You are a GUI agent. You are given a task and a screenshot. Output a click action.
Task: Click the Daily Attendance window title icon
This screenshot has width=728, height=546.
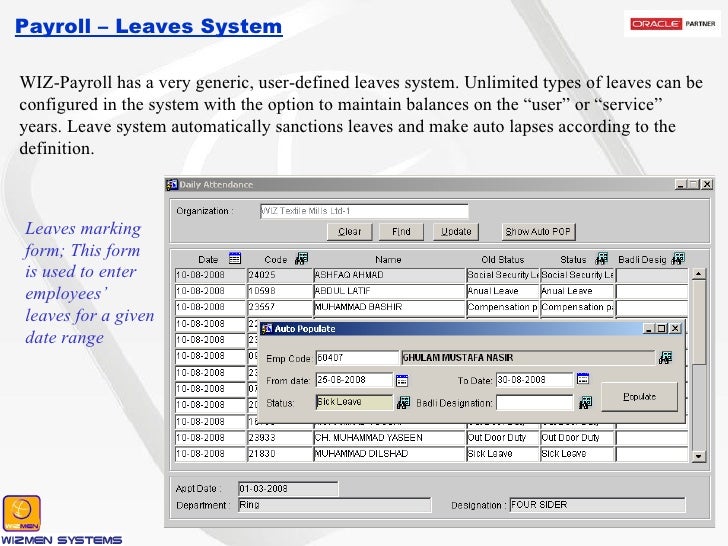[172, 184]
